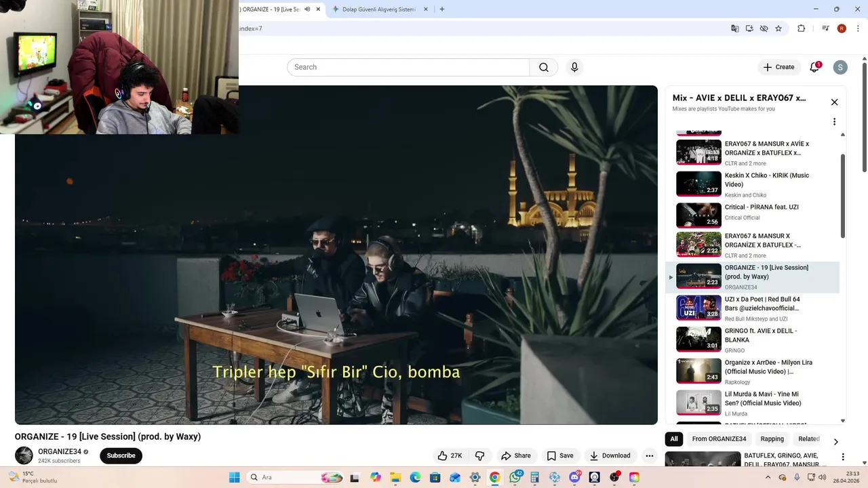Open Copilot from the taskbar
The width and height of the screenshot is (868, 488).
point(376,477)
